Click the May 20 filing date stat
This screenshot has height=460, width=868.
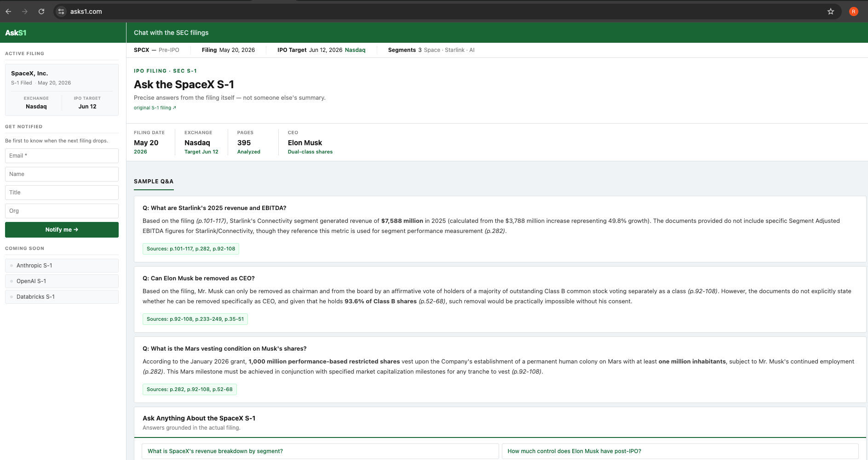click(x=149, y=142)
